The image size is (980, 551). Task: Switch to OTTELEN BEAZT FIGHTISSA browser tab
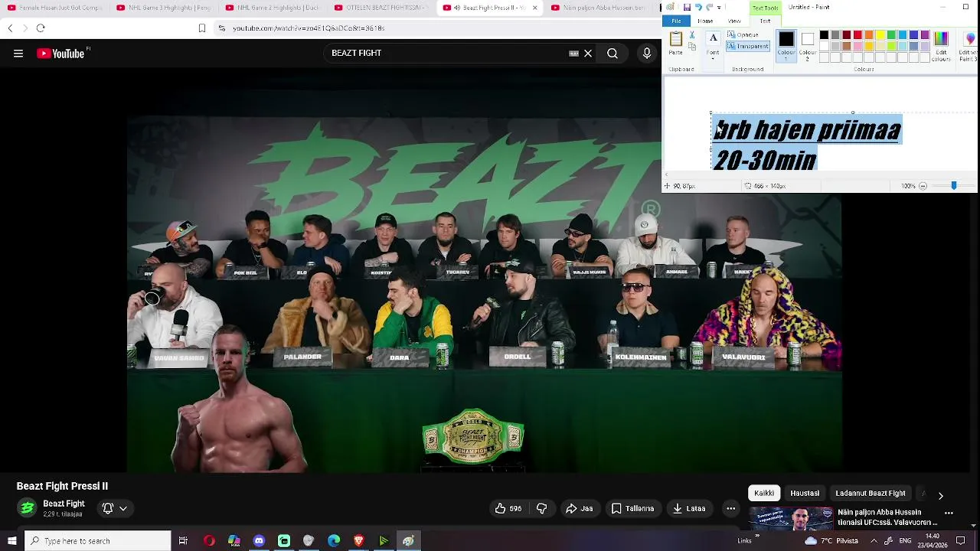tap(381, 8)
